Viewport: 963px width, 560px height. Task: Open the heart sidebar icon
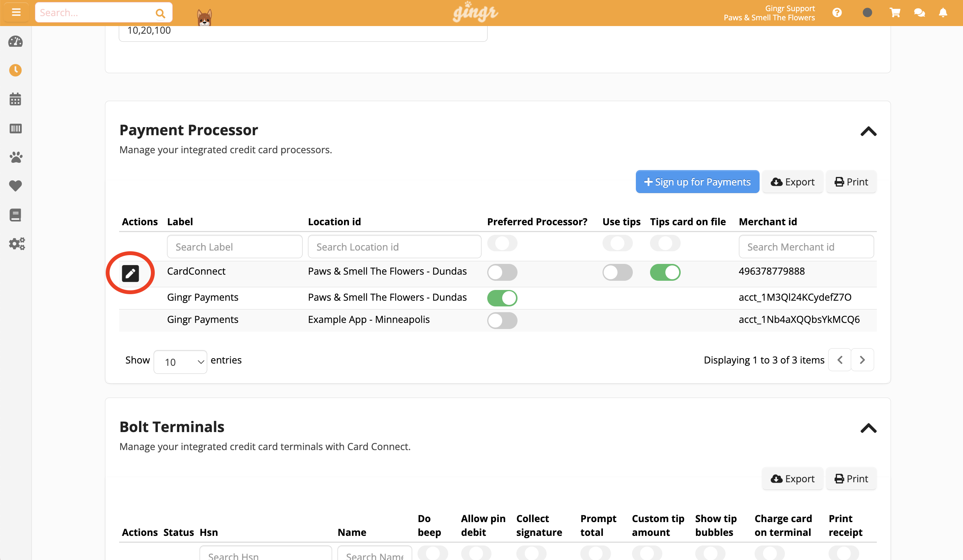[x=15, y=186]
